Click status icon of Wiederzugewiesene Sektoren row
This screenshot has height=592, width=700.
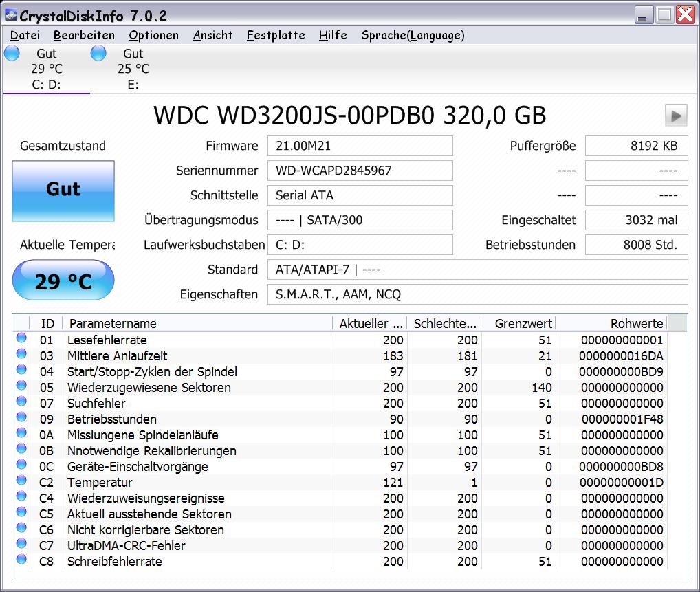(21, 385)
